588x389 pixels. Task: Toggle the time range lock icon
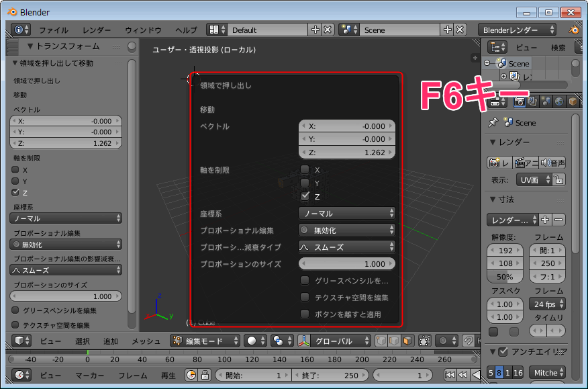pyautogui.click(x=205, y=375)
